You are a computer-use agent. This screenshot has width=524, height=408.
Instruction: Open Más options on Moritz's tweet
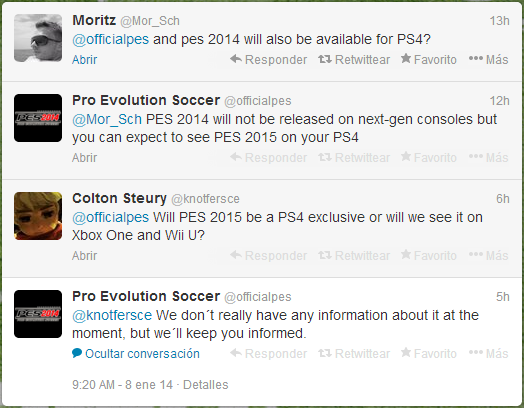(x=489, y=59)
